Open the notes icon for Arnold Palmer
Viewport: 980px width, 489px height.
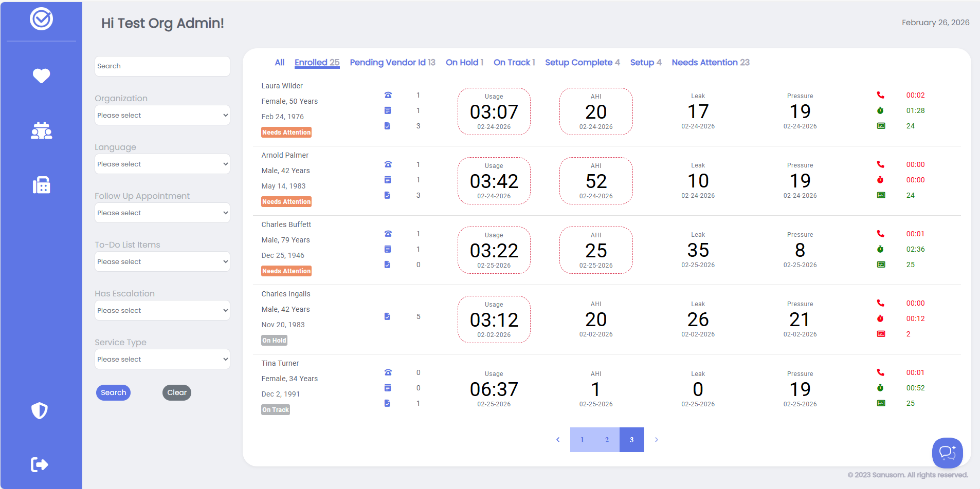(x=388, y=180)
